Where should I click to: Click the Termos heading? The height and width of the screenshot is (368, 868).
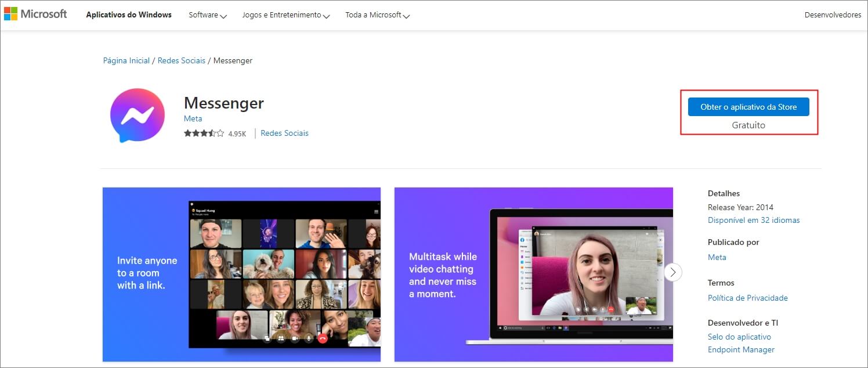point(721,283)
